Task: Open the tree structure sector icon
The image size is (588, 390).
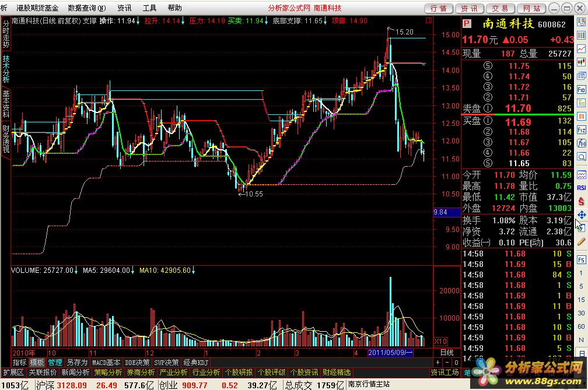Action: click(x=581, y=103)
